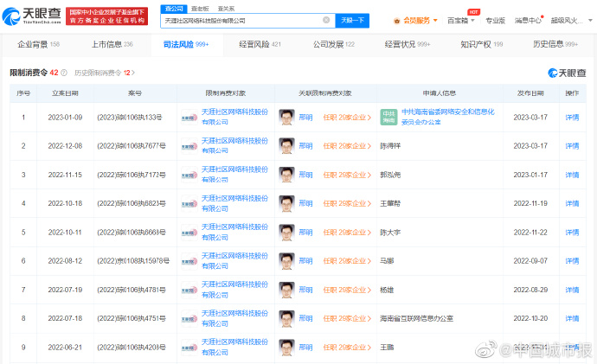The width and height of the screenshot is (597, 364).
Task: Click 邢明 name link in row 1
Action: click(305, 118)
